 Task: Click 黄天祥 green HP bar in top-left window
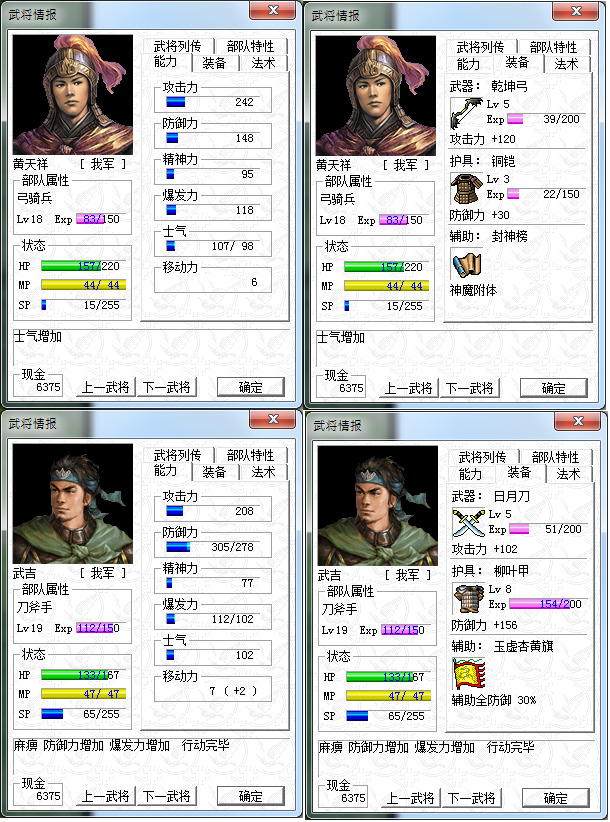click(x=84, y=266)
